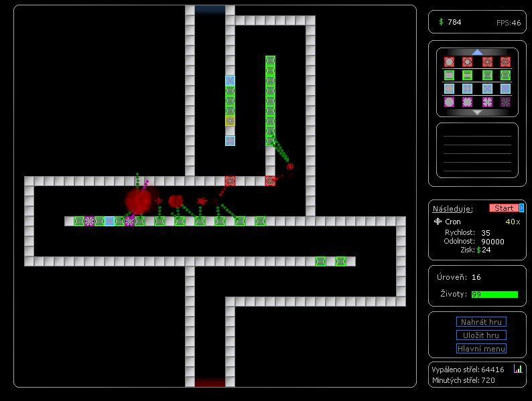Click Vypáleno střel: 64416 text
Screen dimensions: 532x401
tap(468, 370)
